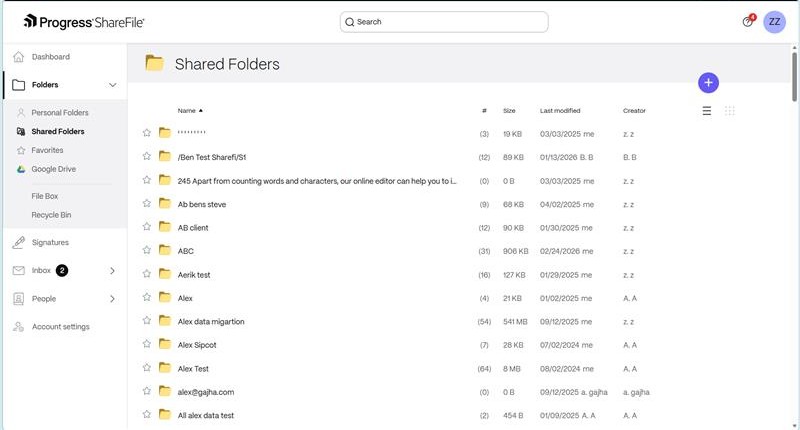Open Google Drive connector
800x430 pixels.
tap(54, 169)
